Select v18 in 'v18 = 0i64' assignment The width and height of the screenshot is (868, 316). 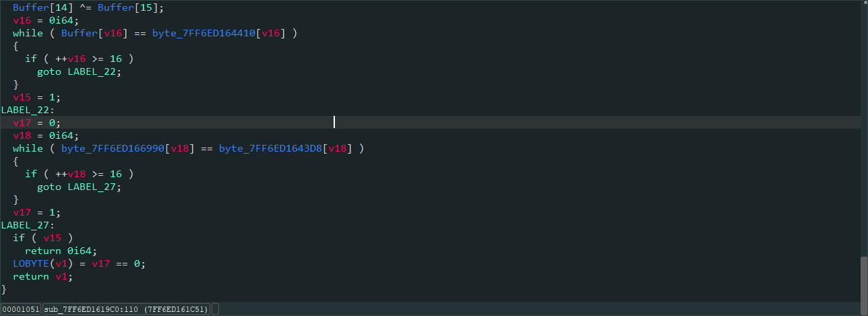pyautogui.click(x=22, y=135)
